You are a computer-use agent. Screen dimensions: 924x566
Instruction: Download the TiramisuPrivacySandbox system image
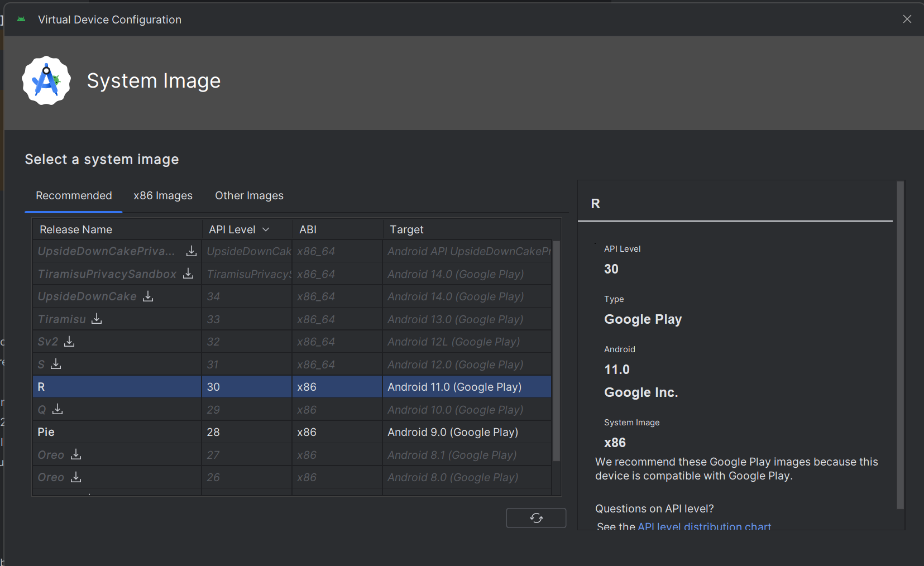pos(189,274)
